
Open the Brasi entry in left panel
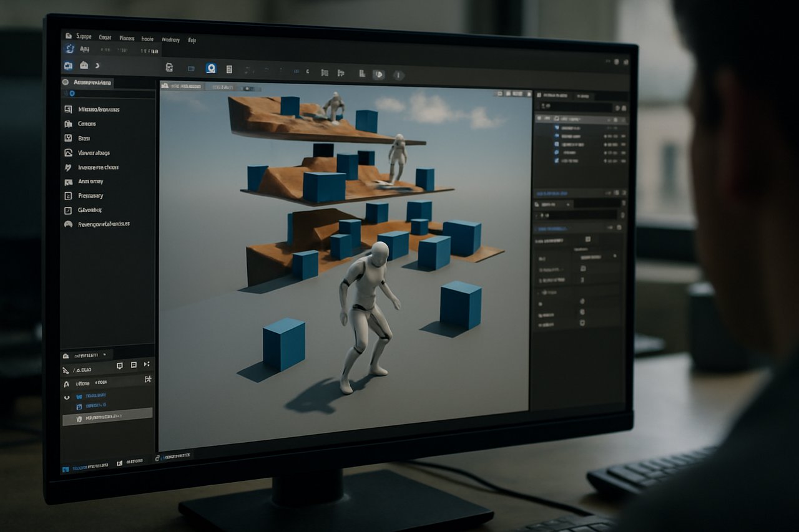pos(84,138)
